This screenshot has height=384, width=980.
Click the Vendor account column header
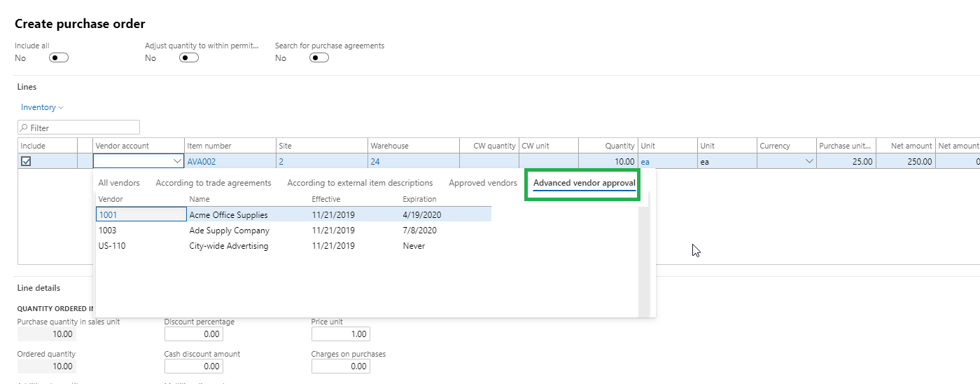pyautogui.click(x=139, y=146)
